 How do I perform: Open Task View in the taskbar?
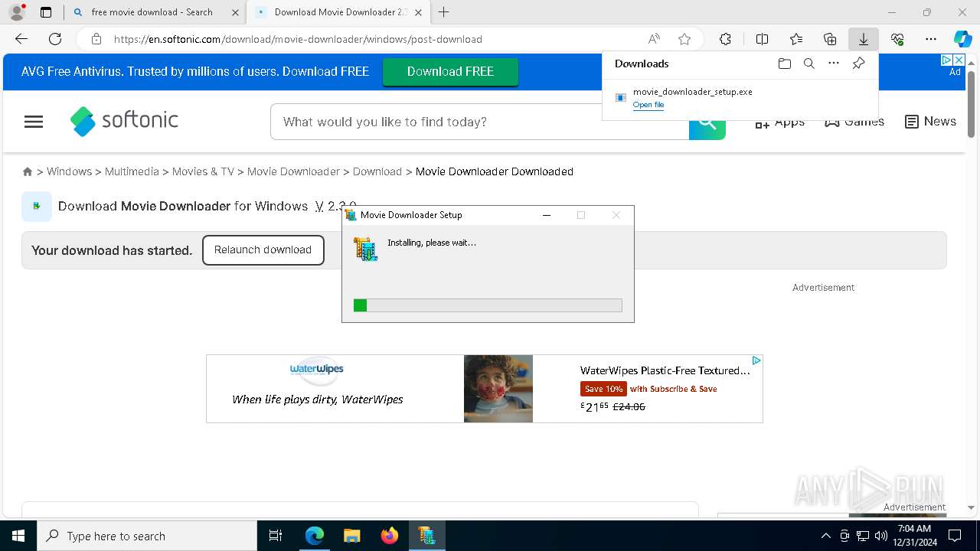pos(276,536)
